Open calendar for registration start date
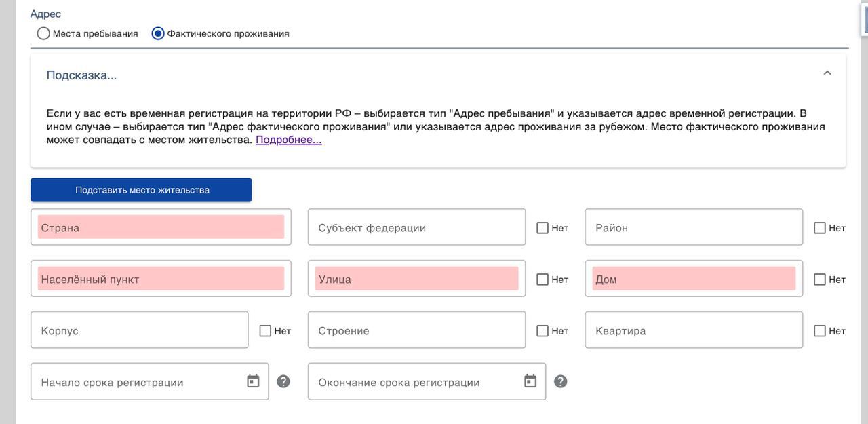 point(253,381)
